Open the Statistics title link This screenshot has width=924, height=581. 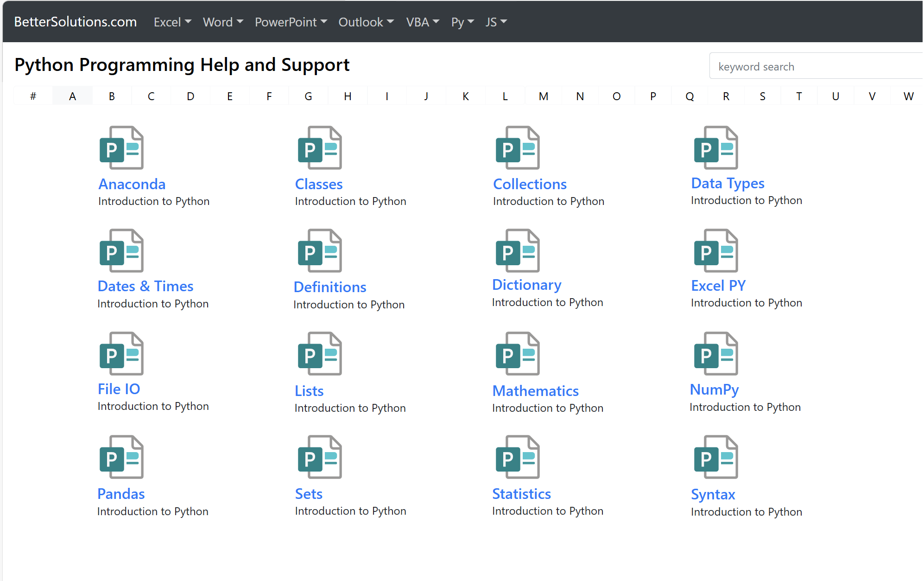[521, 494]
